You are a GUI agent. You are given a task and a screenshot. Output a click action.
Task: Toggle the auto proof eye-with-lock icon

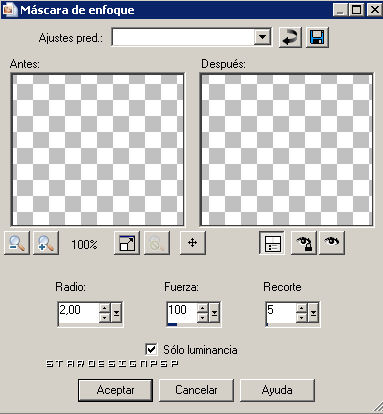click(x=304, y=243)
